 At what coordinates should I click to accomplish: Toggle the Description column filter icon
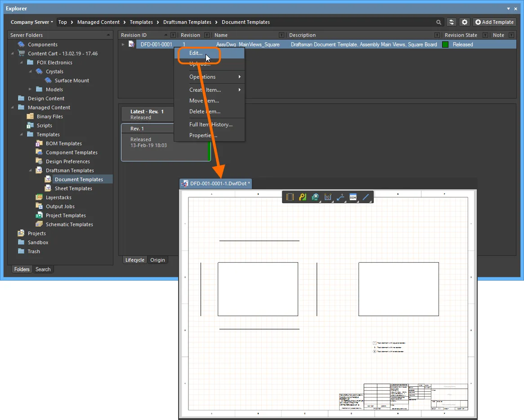click(x=437, y=35)
